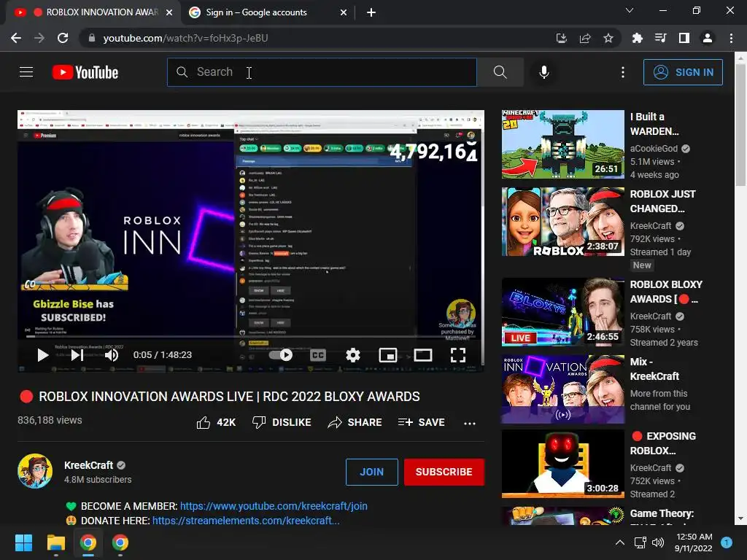Viewport: 747px width, 560px height.
Task: Start voice search with microphone icon
Action: [544, 72]
